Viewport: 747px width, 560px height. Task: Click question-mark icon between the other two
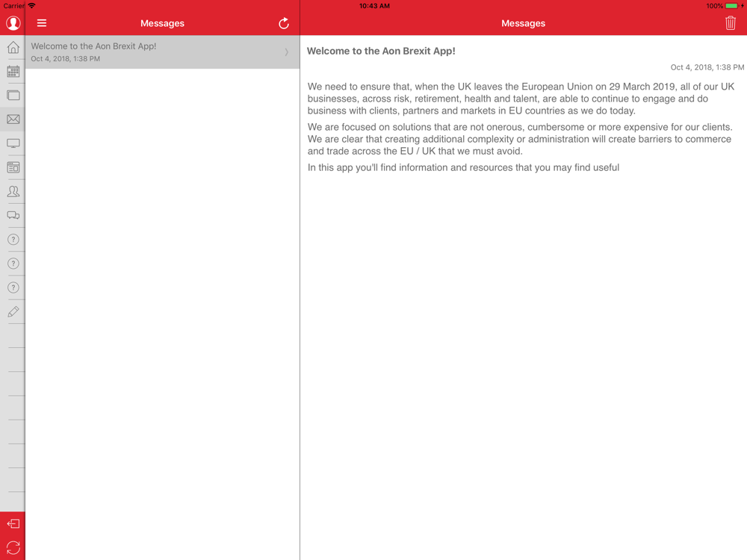[x=13, y=264]
